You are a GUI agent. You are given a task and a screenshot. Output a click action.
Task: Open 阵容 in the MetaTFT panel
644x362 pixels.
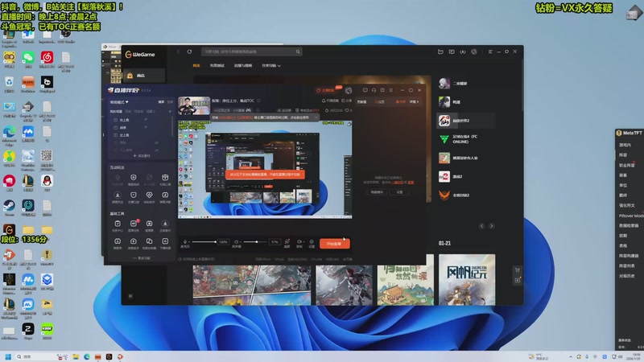pos(623,155)
